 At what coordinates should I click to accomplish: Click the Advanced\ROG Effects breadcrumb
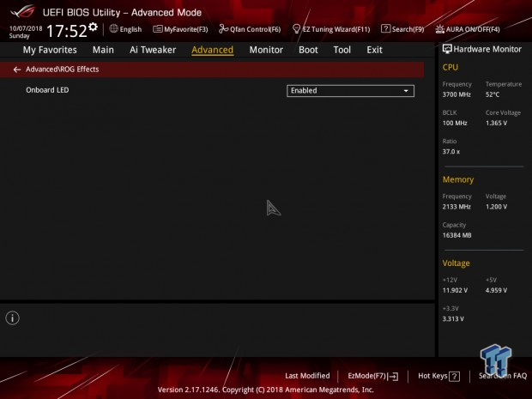63,70
